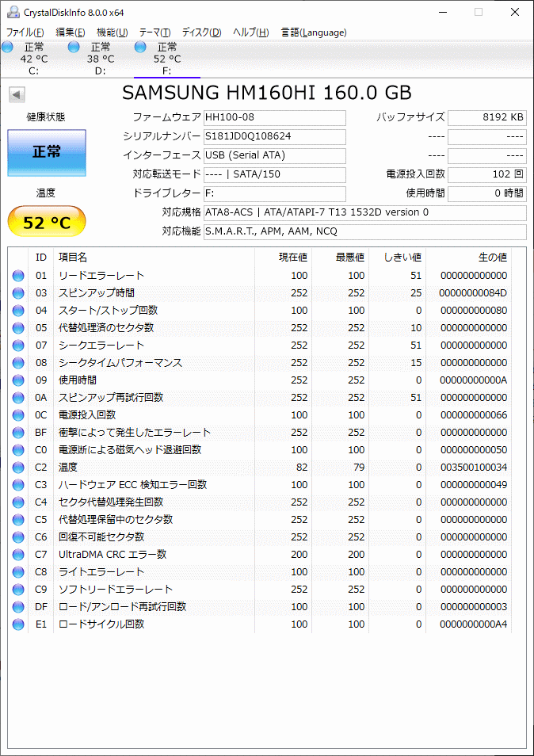Open the 言語(Language) menu

tap(314, 32)
